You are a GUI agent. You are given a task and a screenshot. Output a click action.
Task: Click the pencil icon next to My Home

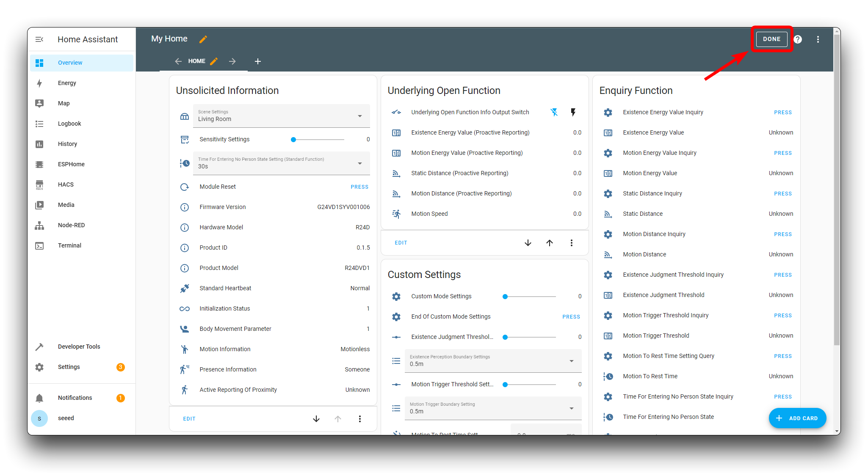click(x=203, y=39)
